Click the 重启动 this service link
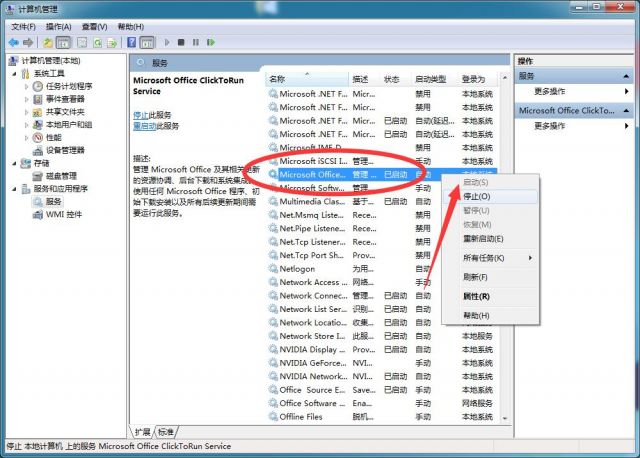 144,126
